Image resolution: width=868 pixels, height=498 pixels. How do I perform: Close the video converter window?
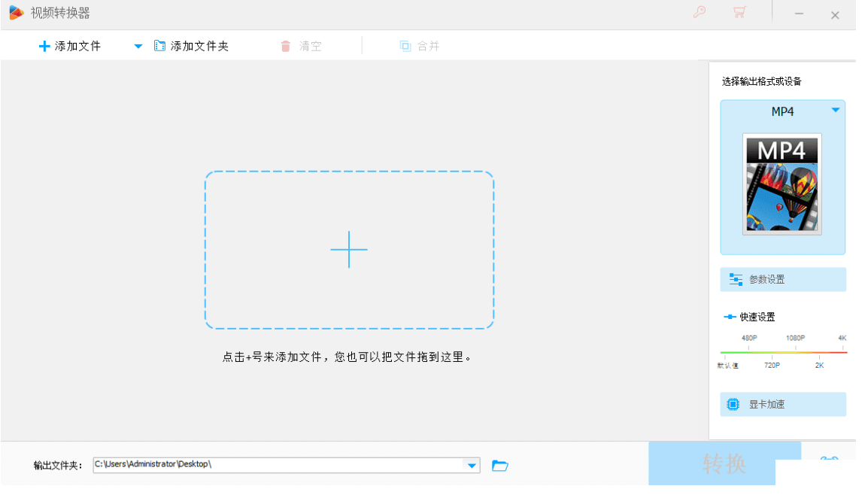[x=835, y=15]
